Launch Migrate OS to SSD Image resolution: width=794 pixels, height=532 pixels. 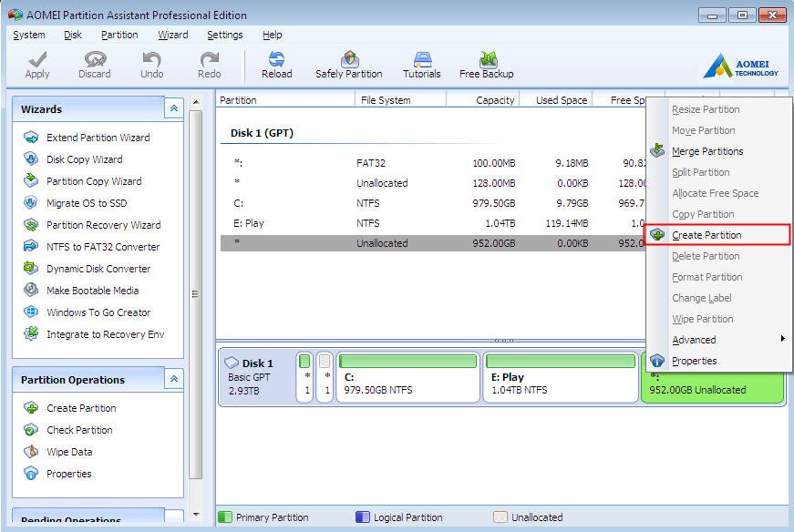point(87,203)
